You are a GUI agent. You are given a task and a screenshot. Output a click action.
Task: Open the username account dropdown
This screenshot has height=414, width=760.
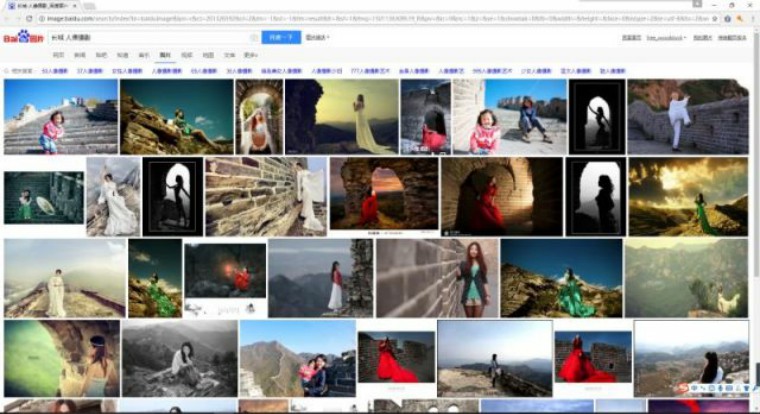coord(666,38)
